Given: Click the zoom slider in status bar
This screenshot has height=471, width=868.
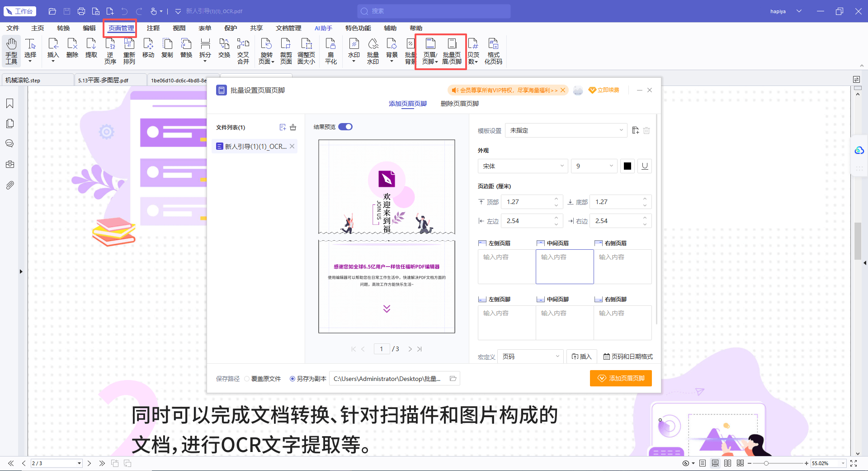Looking at the screenshot, I should pos(778,463).
